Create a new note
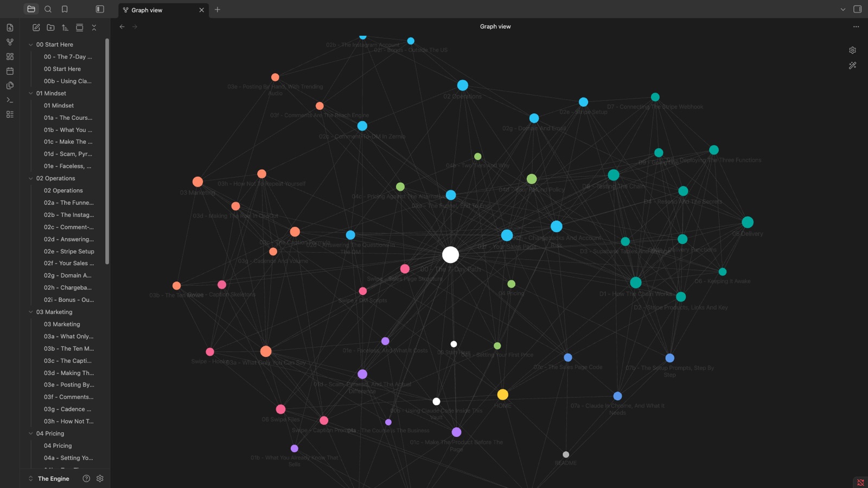This screenshot has width=868, height=488. pyautogui.click(x=36, y=27)
